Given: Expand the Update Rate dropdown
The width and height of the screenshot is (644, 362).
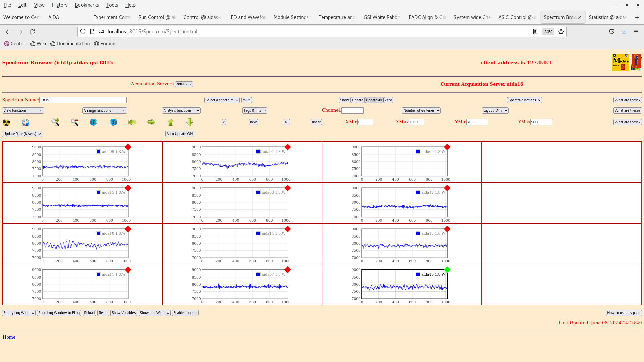Looking at the screenshot, I should coord(22,134).
